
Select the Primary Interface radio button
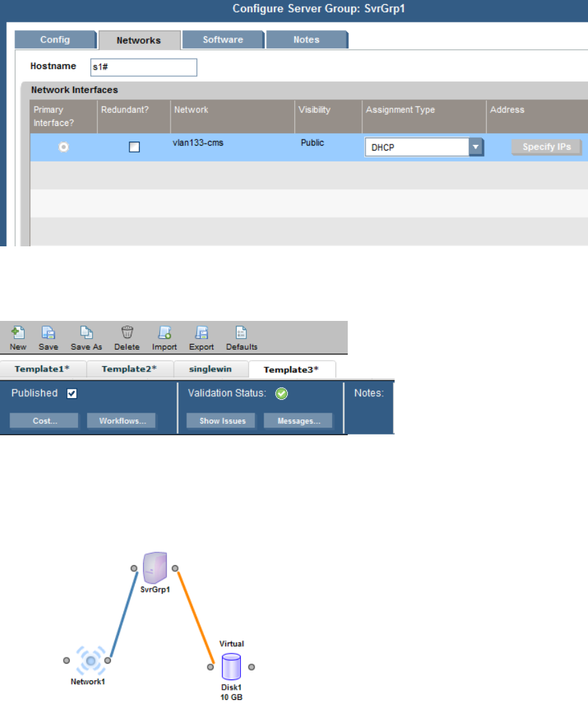[64, 147]
